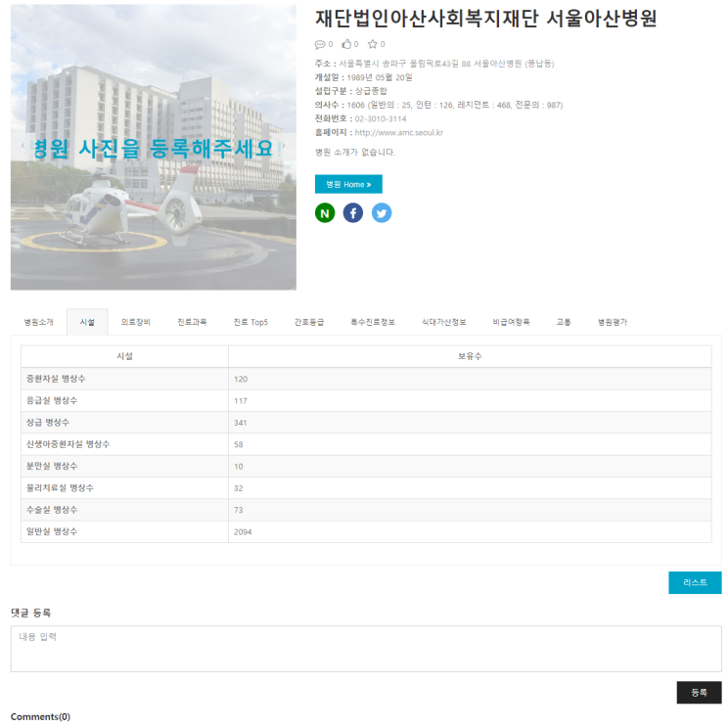Click the 의사수 1606 line
This screenshot has height=728, width=728.
[438, 106]
